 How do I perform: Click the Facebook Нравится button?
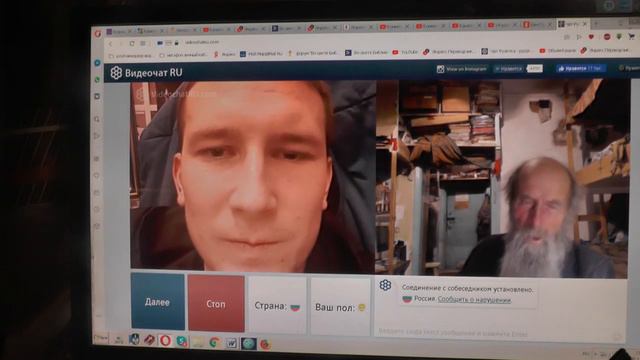(x=580, y=69)
